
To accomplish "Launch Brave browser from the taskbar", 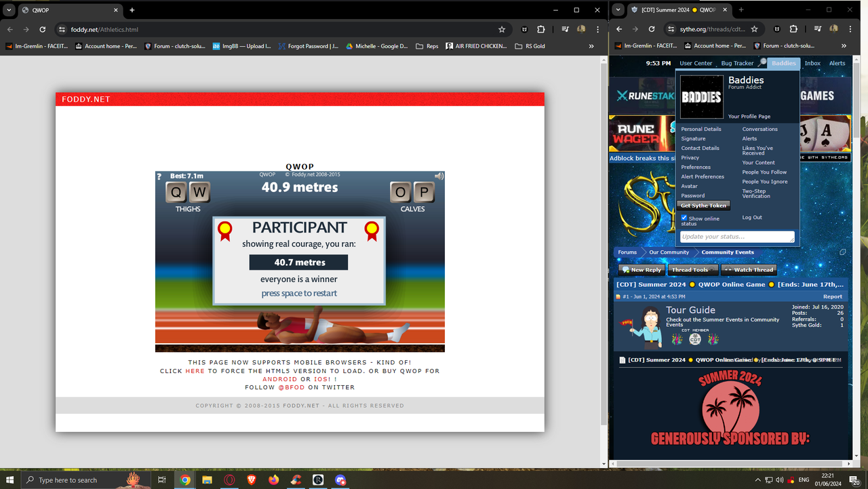I will coord(252,480).
